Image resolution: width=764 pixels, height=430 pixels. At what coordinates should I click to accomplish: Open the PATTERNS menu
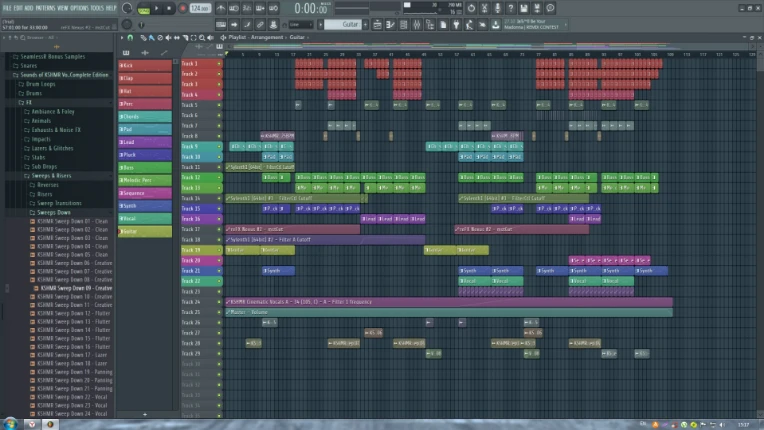coord(44,7)
